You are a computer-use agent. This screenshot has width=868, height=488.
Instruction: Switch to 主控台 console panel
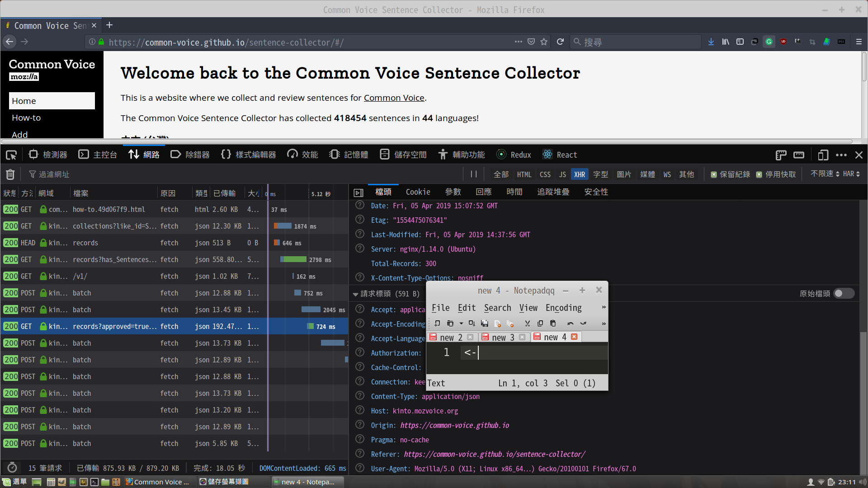click(98, 155)
